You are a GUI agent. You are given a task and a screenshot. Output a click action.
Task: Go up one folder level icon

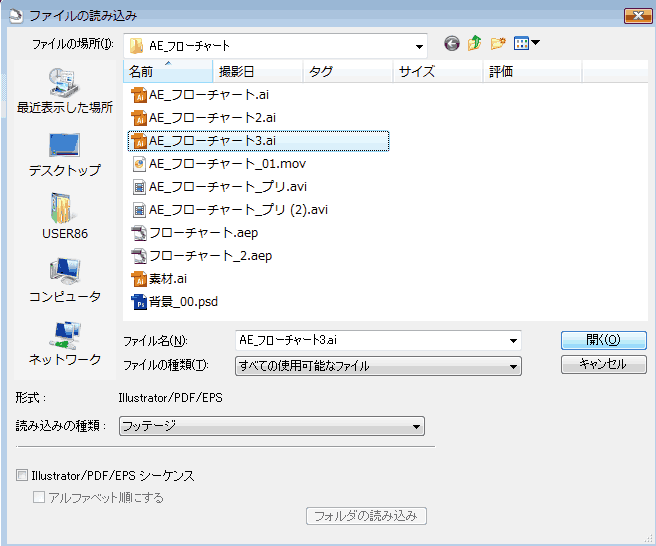474,43
